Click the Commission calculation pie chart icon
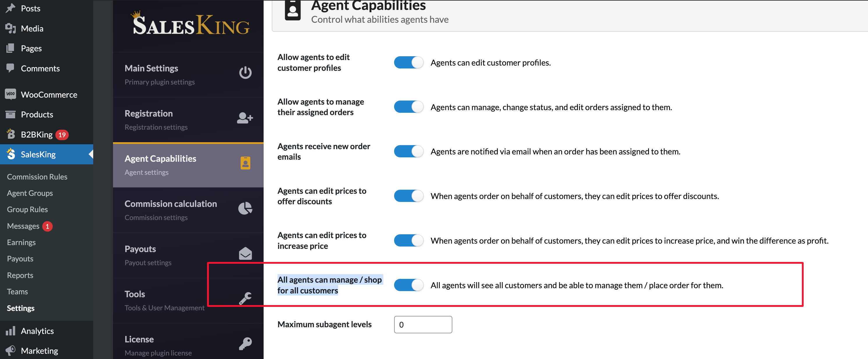Screen dimensions: 868x359 point(245,208)
